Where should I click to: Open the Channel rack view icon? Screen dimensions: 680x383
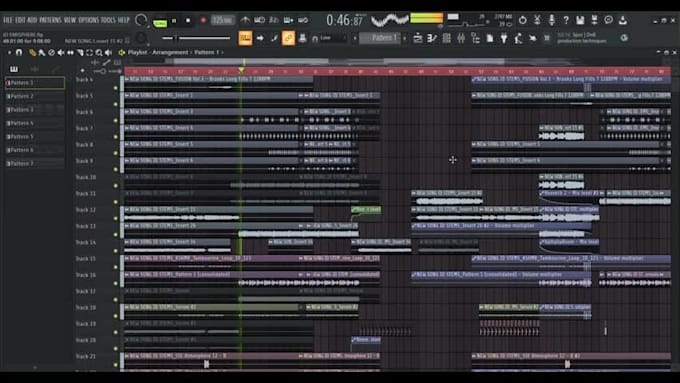446,38
